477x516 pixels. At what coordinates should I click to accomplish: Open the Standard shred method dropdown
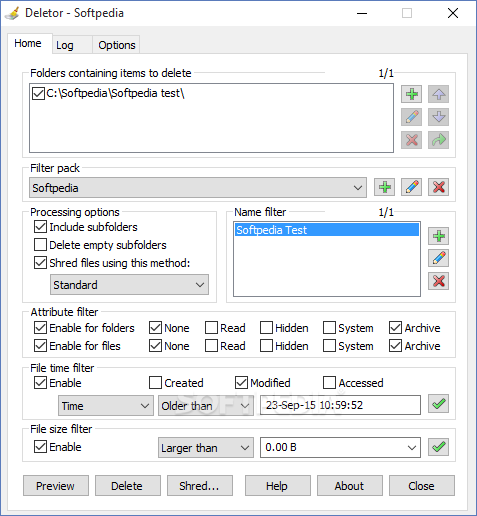pyautogui.click(x=129, y=285)
